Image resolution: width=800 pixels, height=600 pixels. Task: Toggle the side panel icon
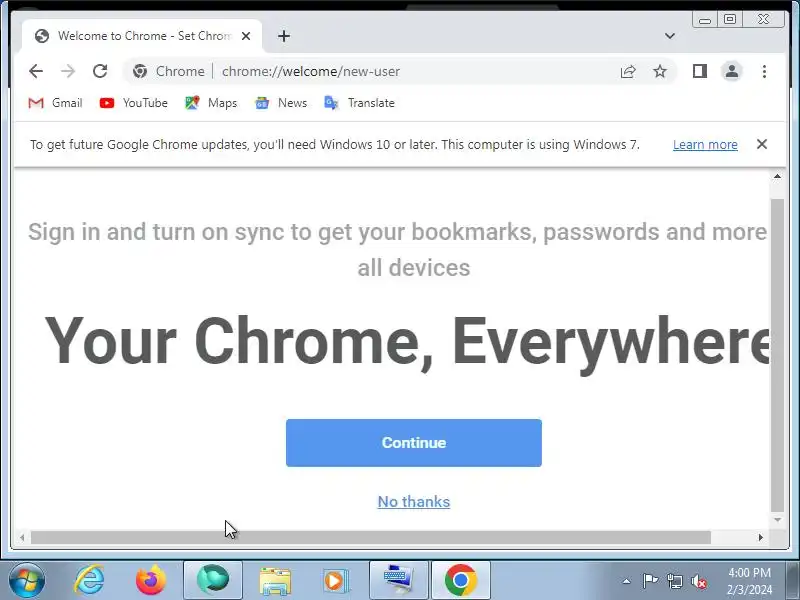coord(699,71)
